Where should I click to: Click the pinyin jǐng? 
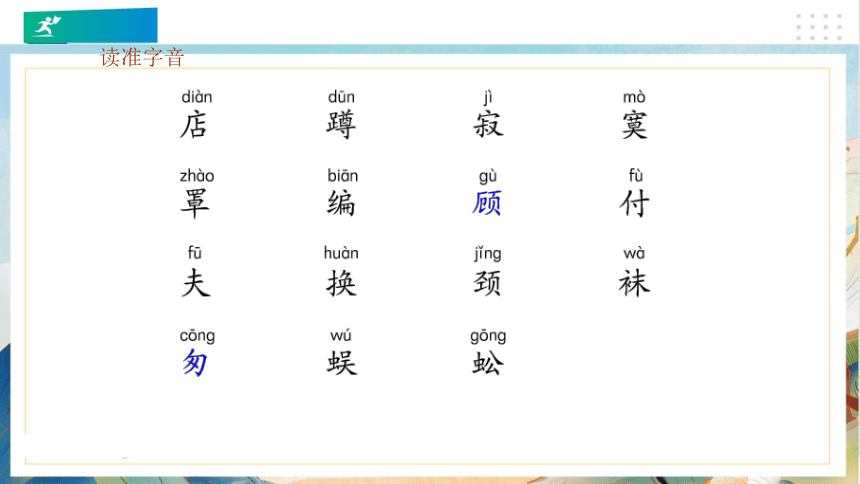click(488, 254)
